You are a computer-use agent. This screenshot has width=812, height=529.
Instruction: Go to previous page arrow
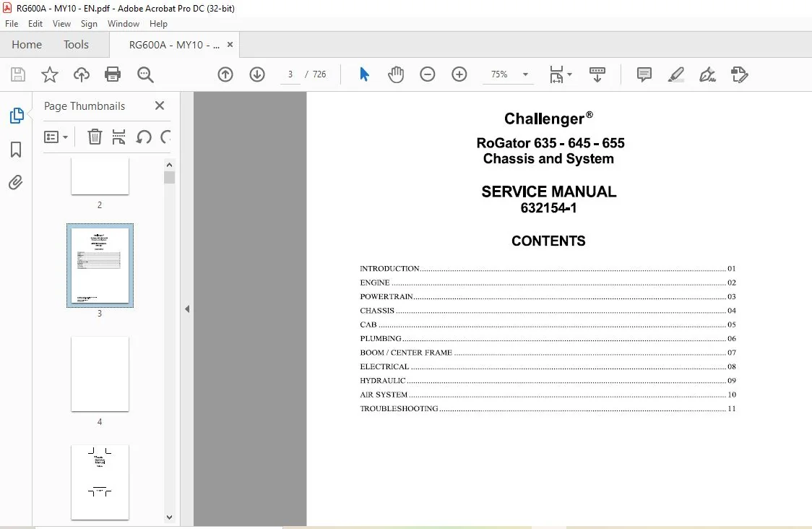(225, 74)
